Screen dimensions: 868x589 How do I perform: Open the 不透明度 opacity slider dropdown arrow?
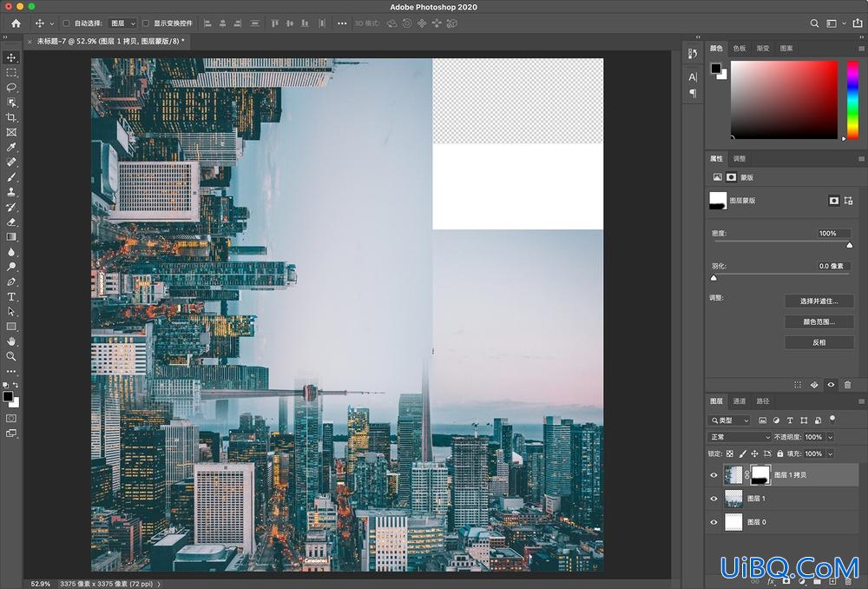pyautogui.click(x=830, y=437)
